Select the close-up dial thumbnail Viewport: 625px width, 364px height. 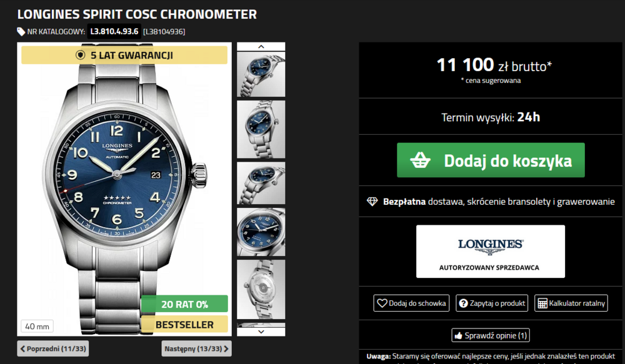pos(261,232)
